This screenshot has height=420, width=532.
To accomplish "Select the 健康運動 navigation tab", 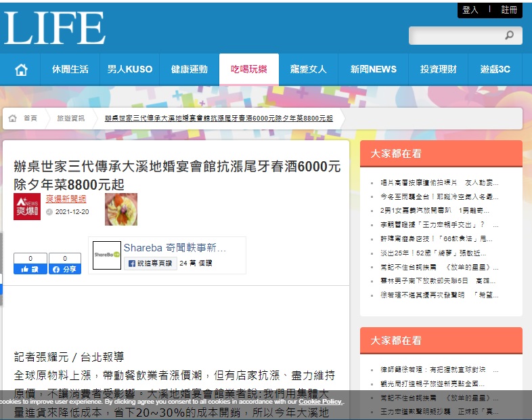I will [x=189, y=69].
